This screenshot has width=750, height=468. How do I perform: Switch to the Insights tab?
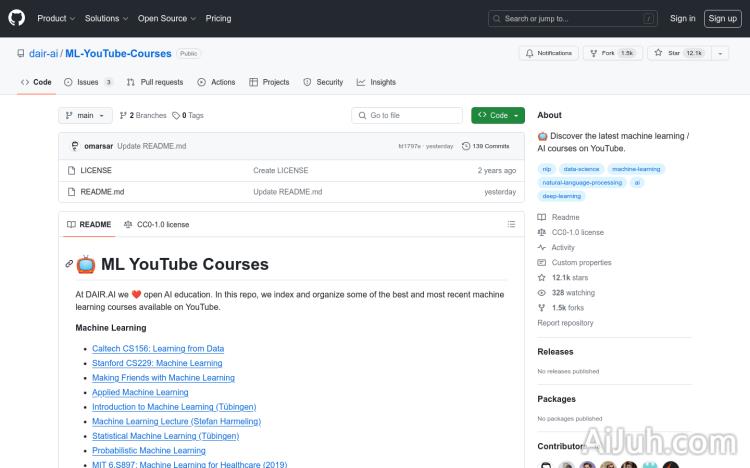pos(376,82)
